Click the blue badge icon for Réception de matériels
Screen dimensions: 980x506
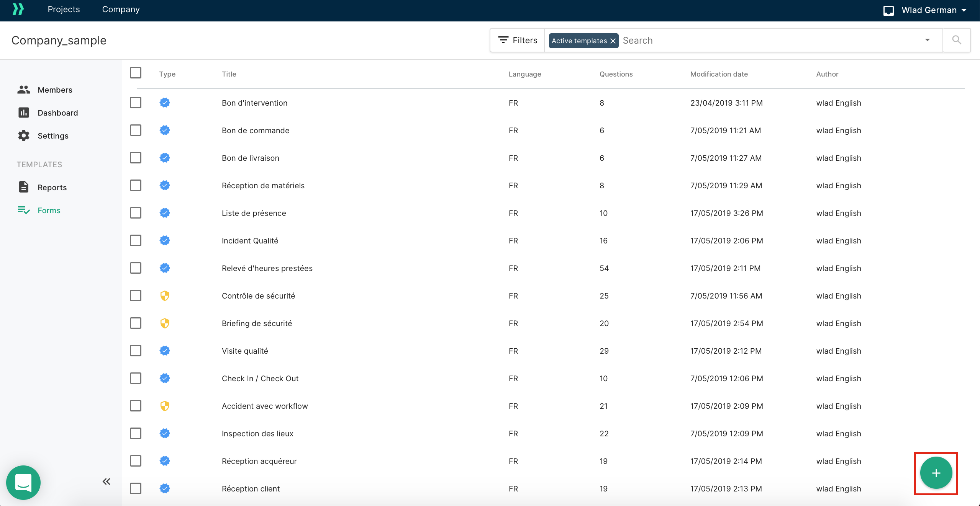(x=165, y=185)
